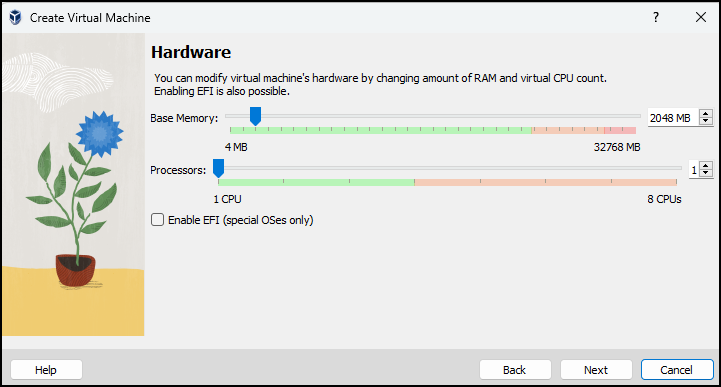Click the Base Memory down arrow
The height and width of the screenshot is (387, 721).
tap(706, 121)
